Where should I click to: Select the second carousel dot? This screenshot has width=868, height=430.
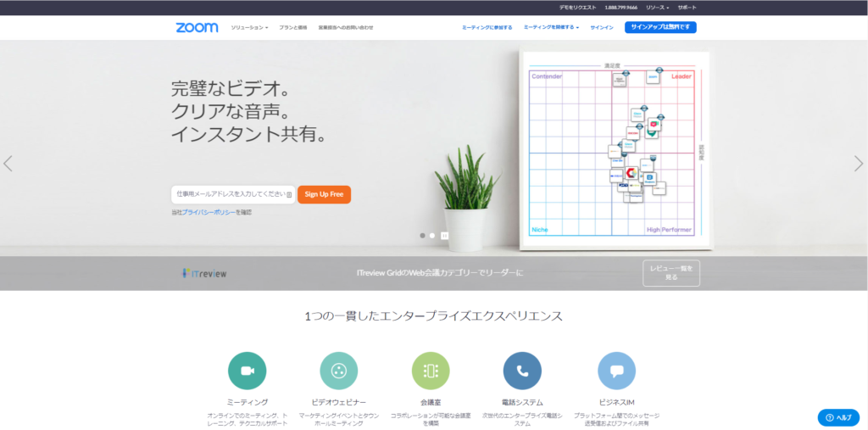pyautogui.click(x=432, y=236)
